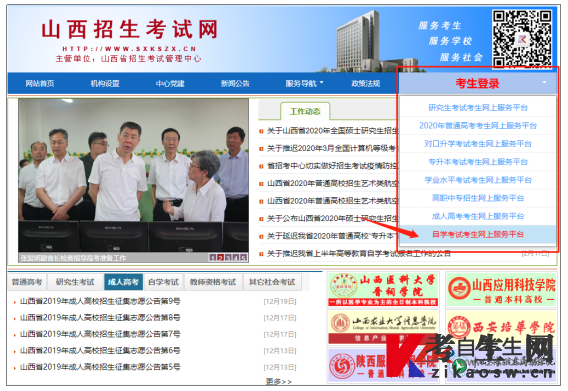Open notice 关于推迟我省上半年高等教育自学考试报名
This screenshot has height=391, width=568.
tap(359, 254)
